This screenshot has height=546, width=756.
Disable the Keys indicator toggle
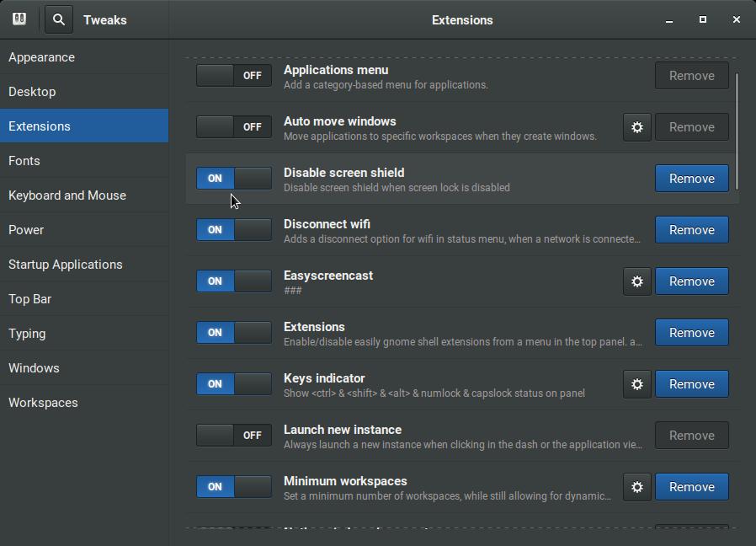(234, 384)
